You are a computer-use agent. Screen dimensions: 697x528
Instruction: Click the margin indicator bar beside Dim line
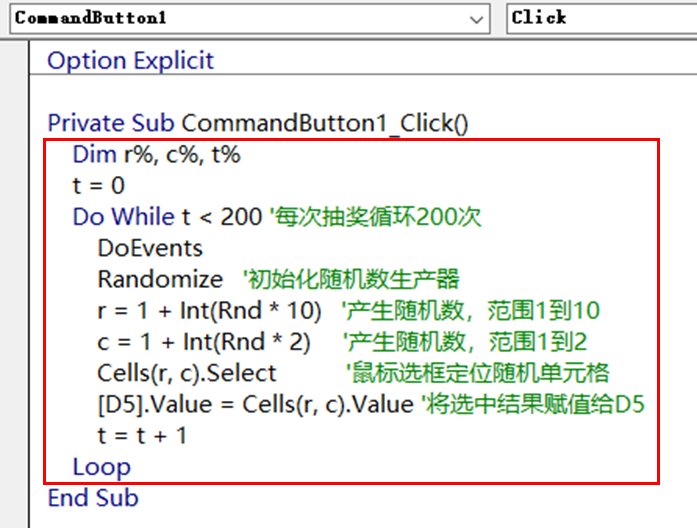(x=15, y=154)
